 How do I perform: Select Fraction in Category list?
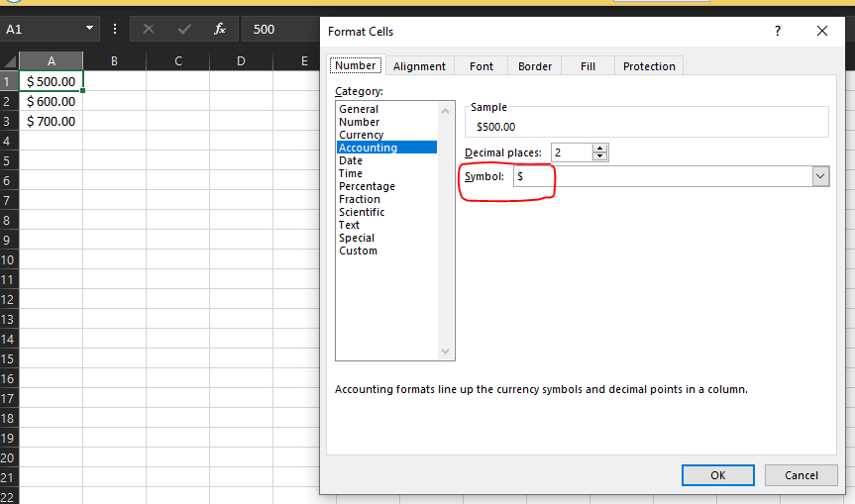coord(386,199)
